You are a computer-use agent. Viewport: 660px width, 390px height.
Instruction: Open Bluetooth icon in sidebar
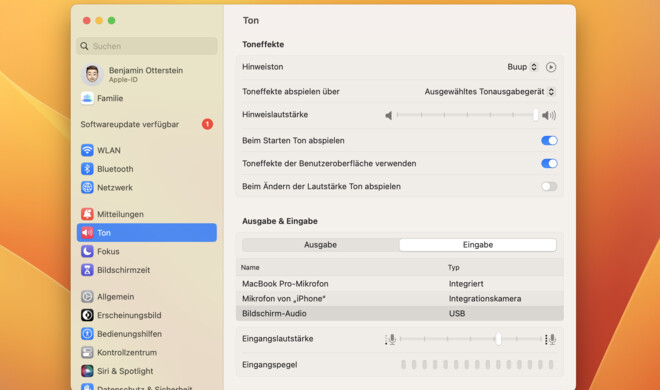(87, 169)
